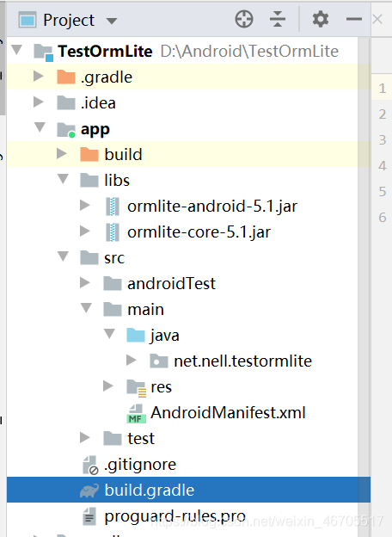Screen dimensions: 392x537
Task: Select the libs folder name
Action: 117,180
